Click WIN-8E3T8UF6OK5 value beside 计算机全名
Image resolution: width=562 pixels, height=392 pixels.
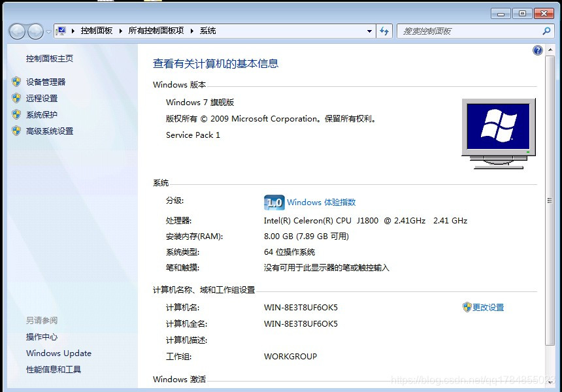tap(301, 324)
